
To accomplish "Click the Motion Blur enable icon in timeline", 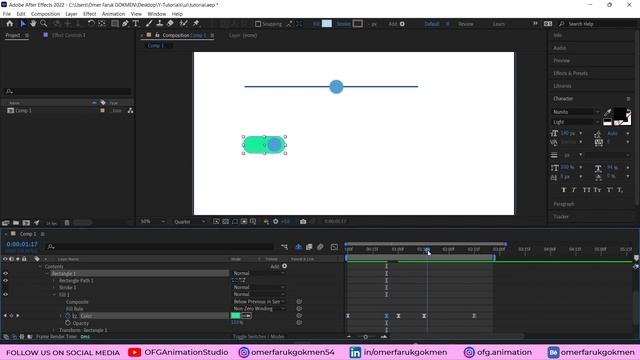I will (x=320, y=247).
